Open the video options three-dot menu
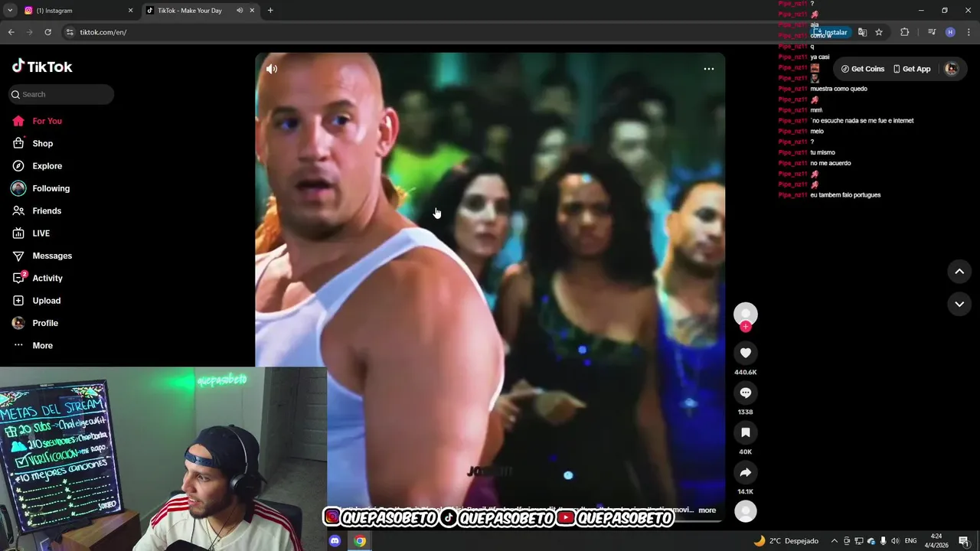The image size is (980, 551). 709,69
